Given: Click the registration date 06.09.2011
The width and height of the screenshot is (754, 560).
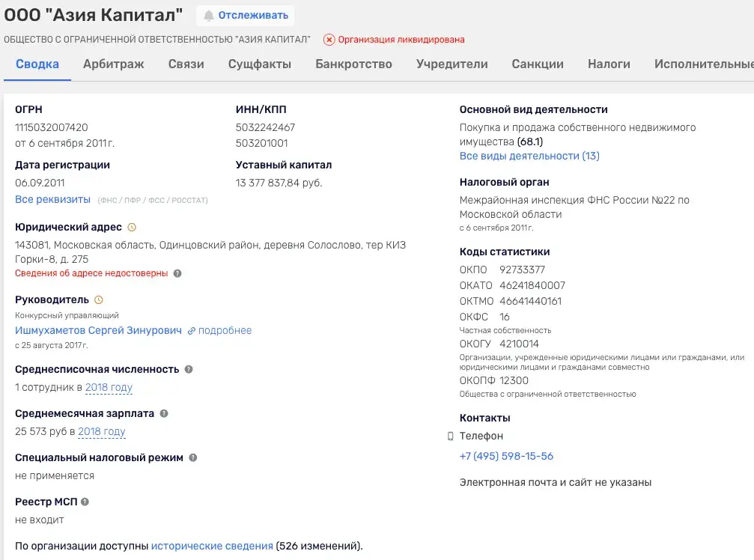Looking at the screenshot, I should tap(40, 183).
